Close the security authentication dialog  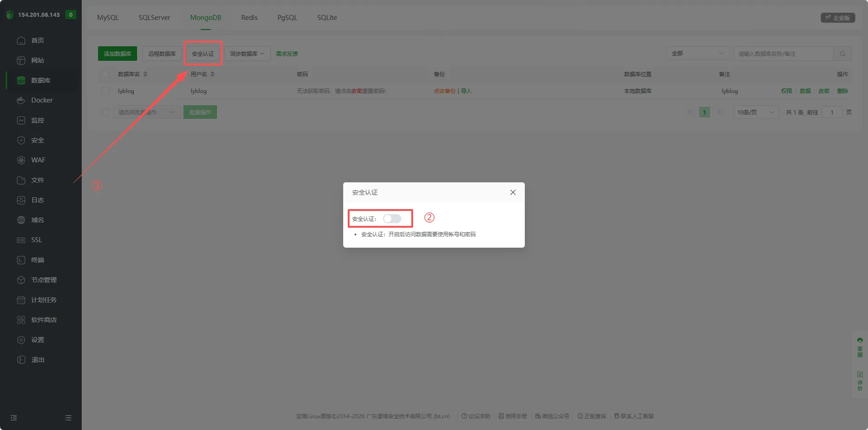click(513, 192)
